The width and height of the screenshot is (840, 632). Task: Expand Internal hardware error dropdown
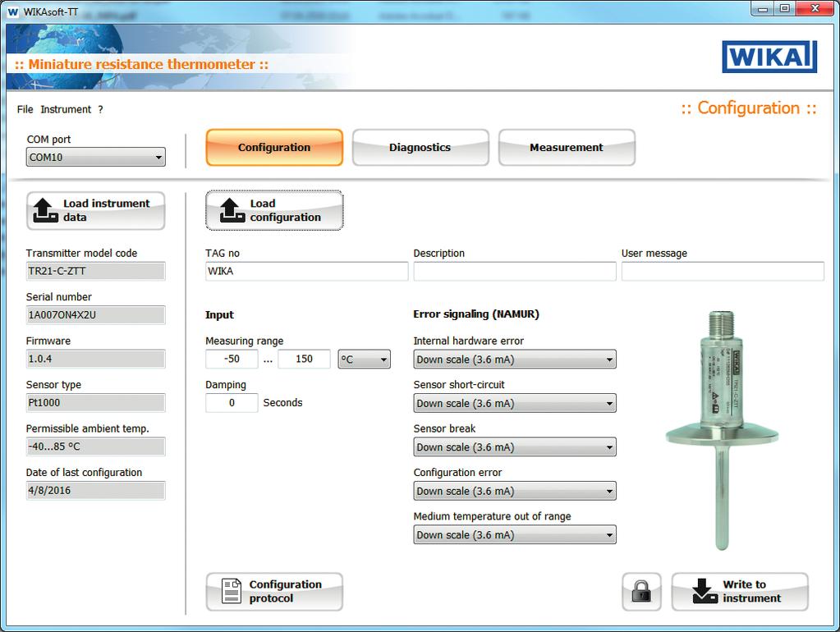coord(515,359)
